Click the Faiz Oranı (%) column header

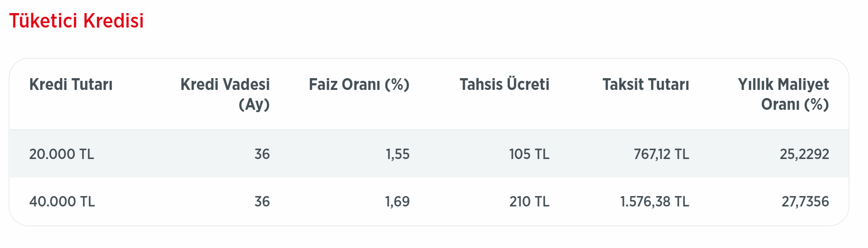pos(359,84)
